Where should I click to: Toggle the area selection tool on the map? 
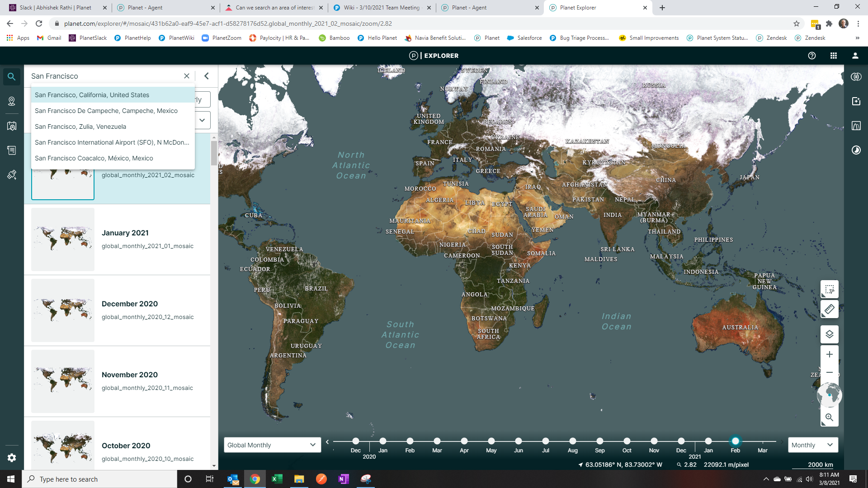(829, 289)
